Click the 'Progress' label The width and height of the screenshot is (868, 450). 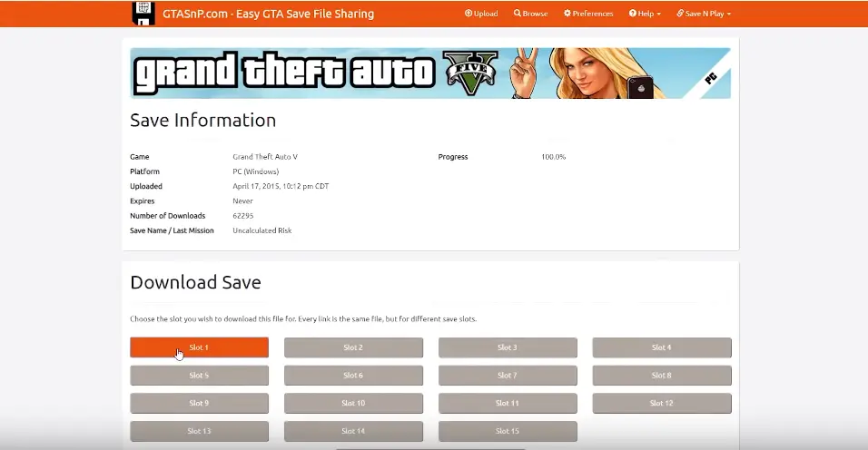point(453,157)
